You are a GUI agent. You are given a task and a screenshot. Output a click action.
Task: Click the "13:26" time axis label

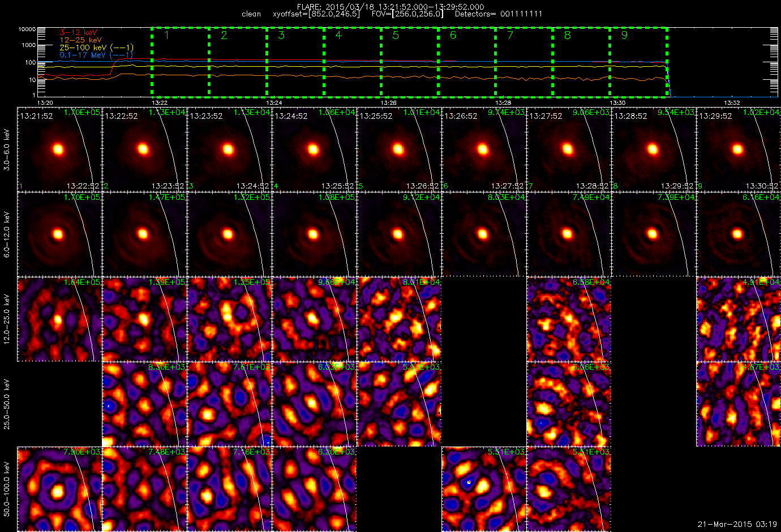pos(388,102)
